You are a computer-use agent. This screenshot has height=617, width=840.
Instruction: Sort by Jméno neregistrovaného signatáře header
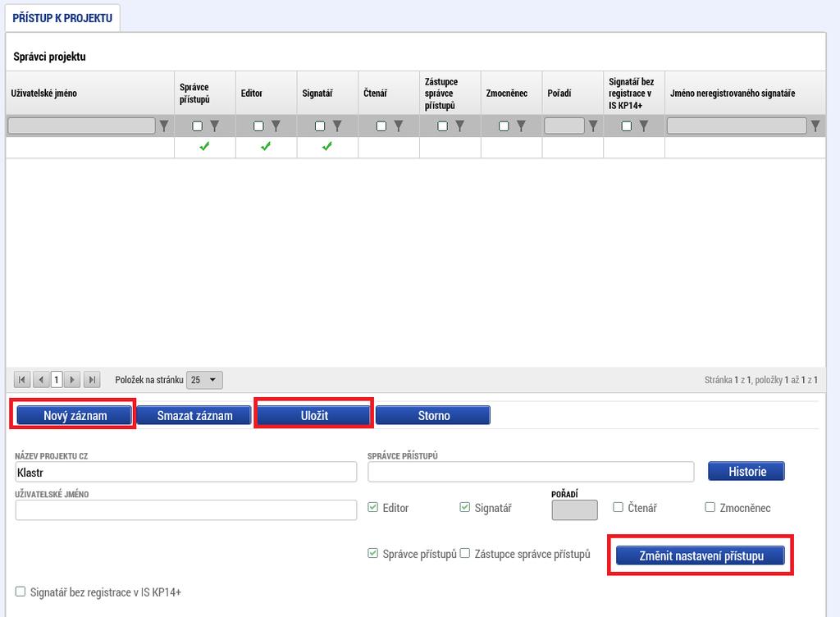tap(733, 94)
